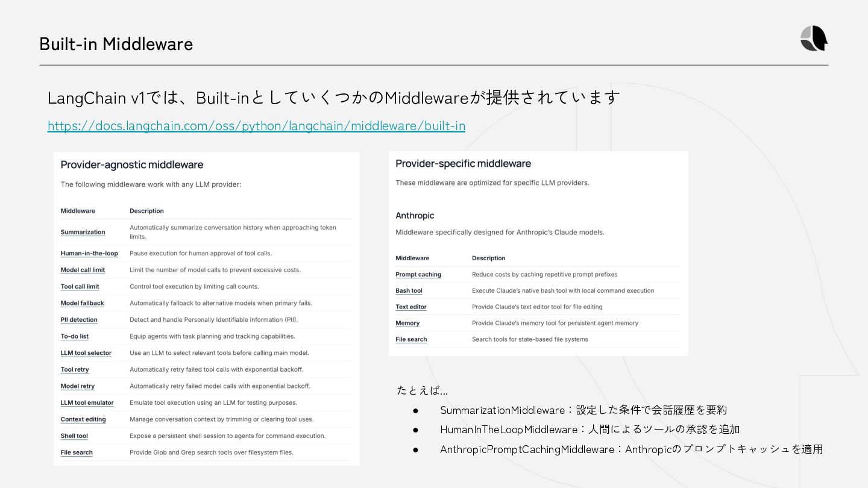The height and width of the screenshot is (488, 868).
Task: Click 'Middleware specifically designed for Anthropic's Claude models' text
Action: pyautogui.click(x=500, y=232)
